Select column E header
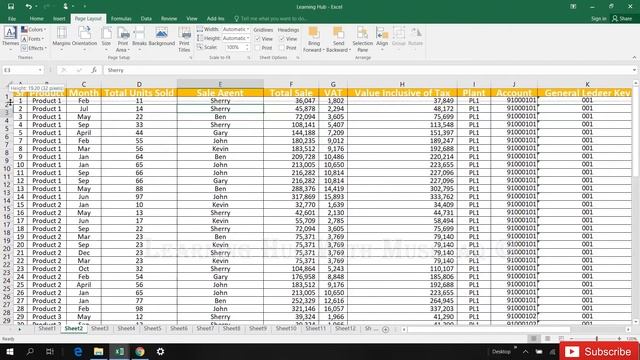This screenshot has width=640, height=360. pyautogui.click(x=220, y=84)
